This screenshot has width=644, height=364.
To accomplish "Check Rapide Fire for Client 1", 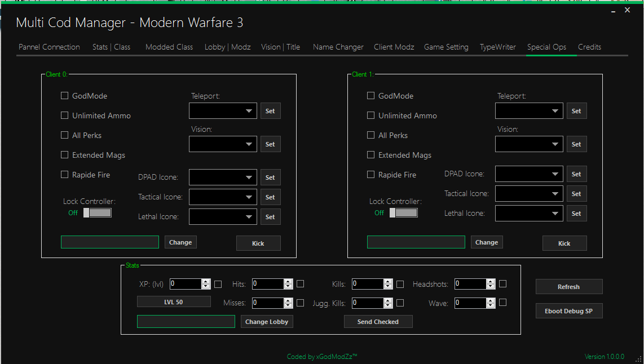I will pos(370,175).
